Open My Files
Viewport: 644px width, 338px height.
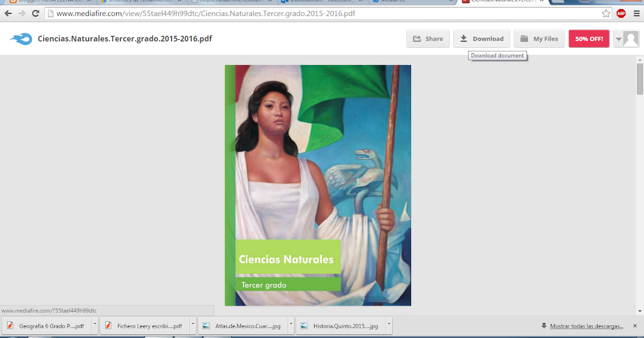click(x=539, y=39)
